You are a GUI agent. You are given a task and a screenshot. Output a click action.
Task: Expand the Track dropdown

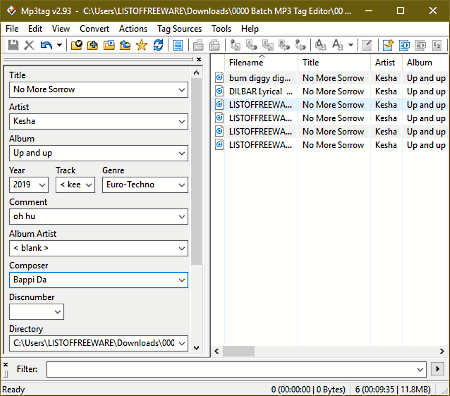pos(89,185)
